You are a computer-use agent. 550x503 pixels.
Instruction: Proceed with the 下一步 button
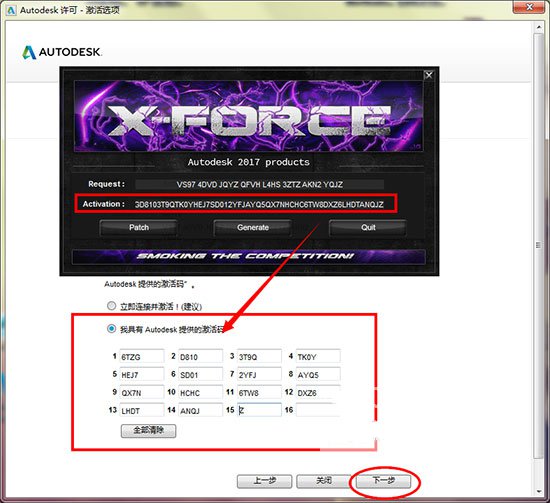click(383, 481)
